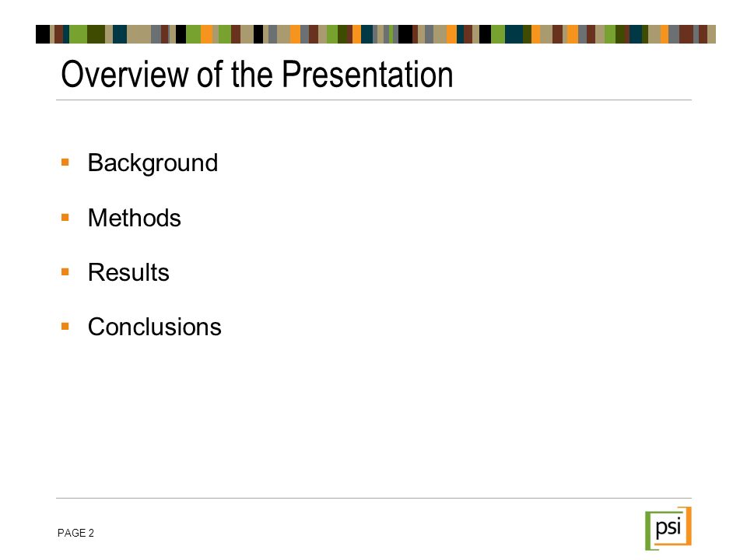This screenshot has width=747, height=560.
Task: Click the Conclusions bullet text
Action: click(155, 327)
